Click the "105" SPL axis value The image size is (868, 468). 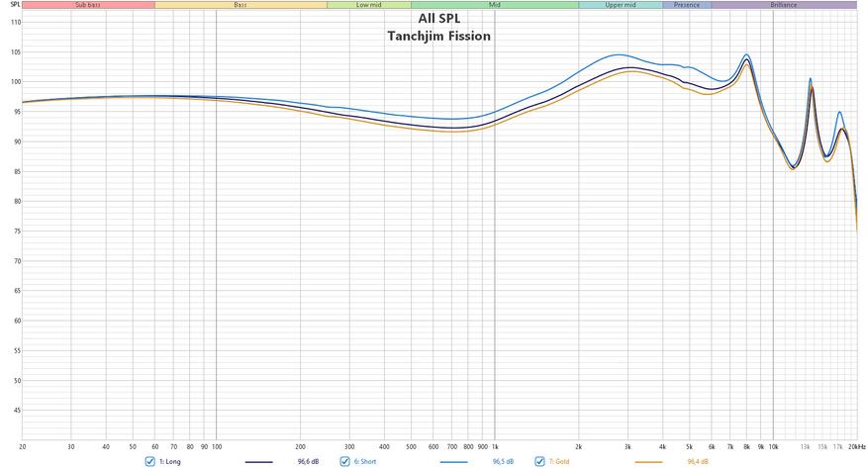tap(16, 52)
